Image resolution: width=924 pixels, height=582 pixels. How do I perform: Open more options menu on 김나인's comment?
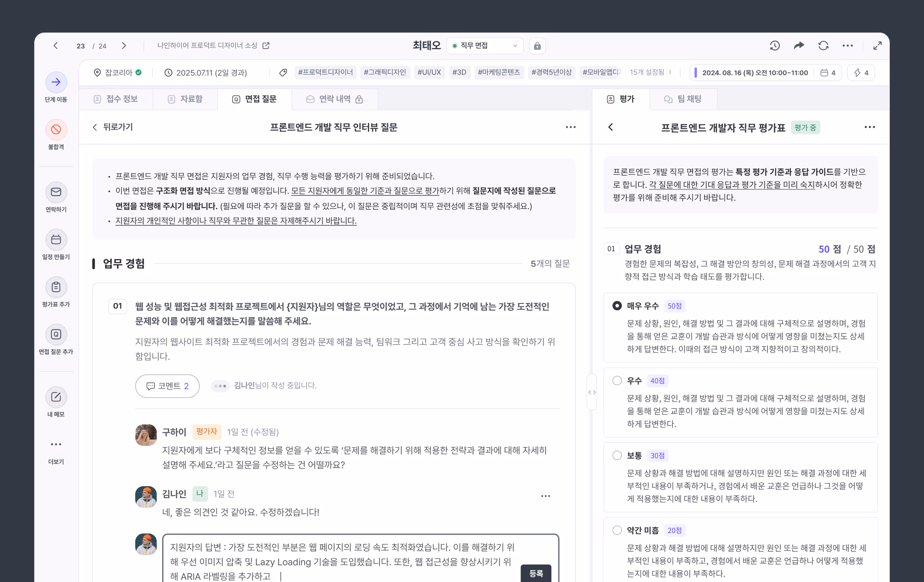click(545, 496)
